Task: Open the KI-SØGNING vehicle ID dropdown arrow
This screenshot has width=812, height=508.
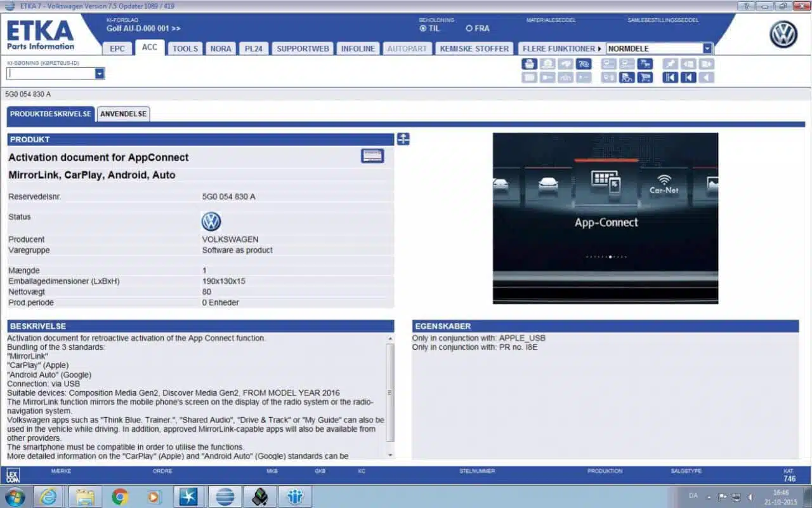Action: click(99, 74)
